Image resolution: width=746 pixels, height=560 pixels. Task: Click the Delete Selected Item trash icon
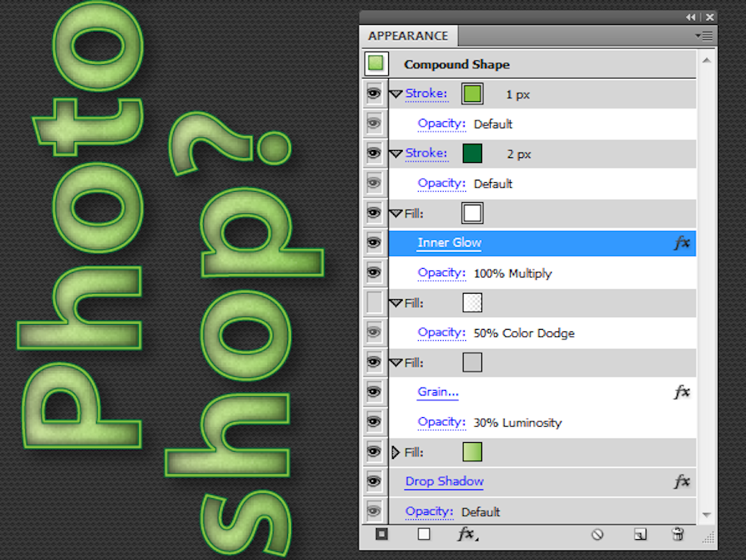coord(678,534)
